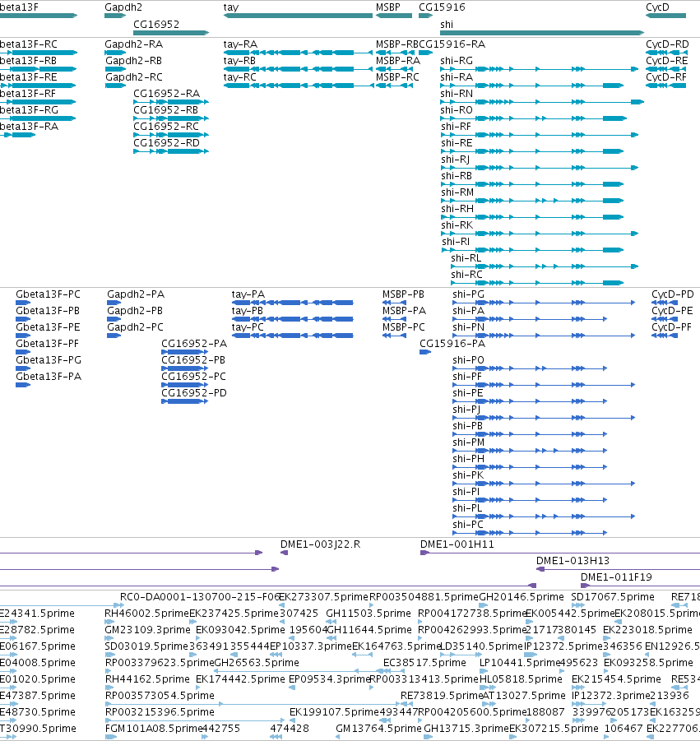Click protein label Gapdh2-PA

tap(136, 294)
